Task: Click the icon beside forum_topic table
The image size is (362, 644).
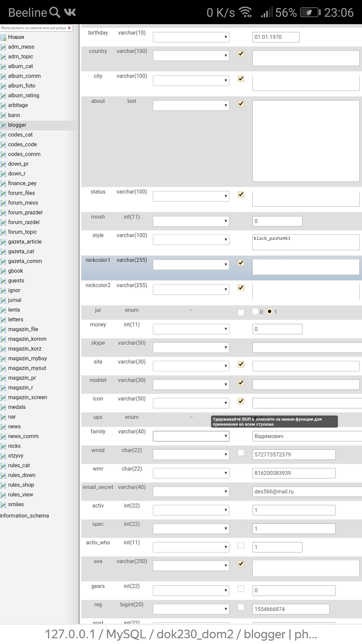Action: [3, 232]
